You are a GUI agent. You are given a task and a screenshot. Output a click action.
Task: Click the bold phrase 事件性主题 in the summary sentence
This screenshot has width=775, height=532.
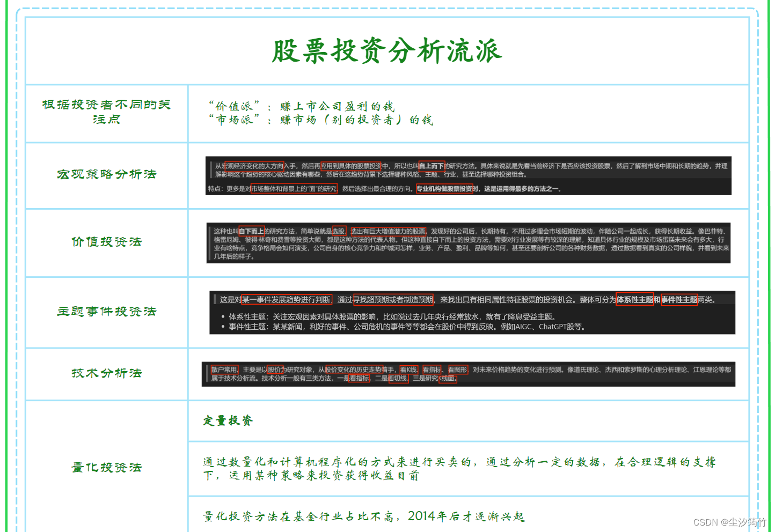coord(679,300)
